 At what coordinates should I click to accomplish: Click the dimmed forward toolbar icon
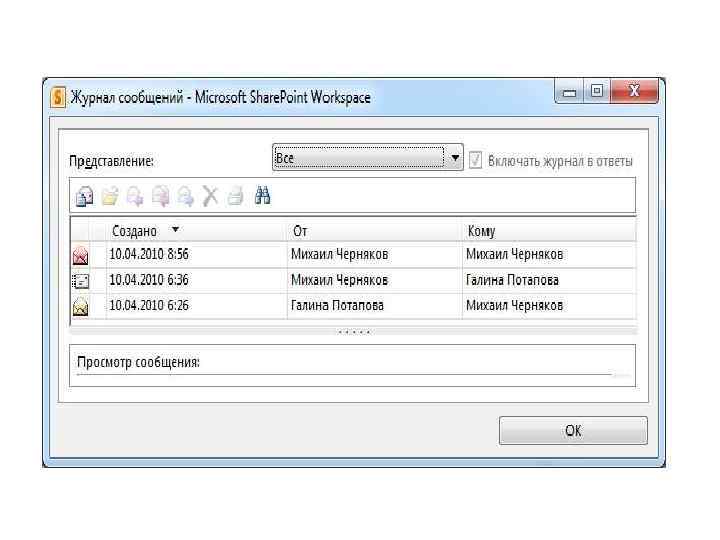186,197
